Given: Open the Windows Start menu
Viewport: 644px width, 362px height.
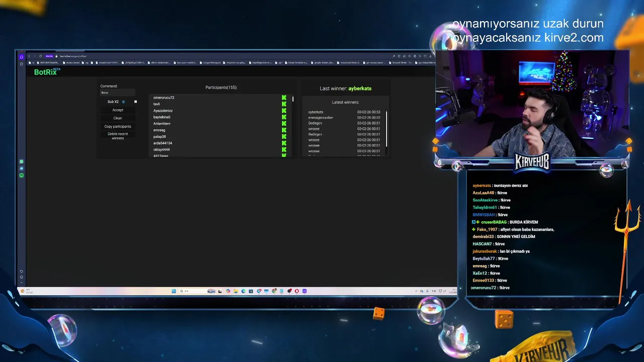Looking at the screenshot, I should (174, 291).
